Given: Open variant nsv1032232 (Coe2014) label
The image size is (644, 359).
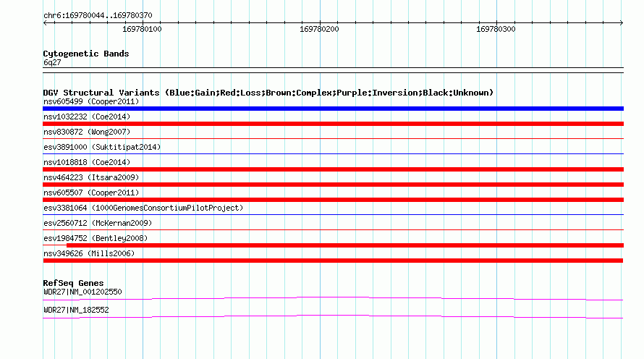Looking at the screenshot, I should (87, 117).
